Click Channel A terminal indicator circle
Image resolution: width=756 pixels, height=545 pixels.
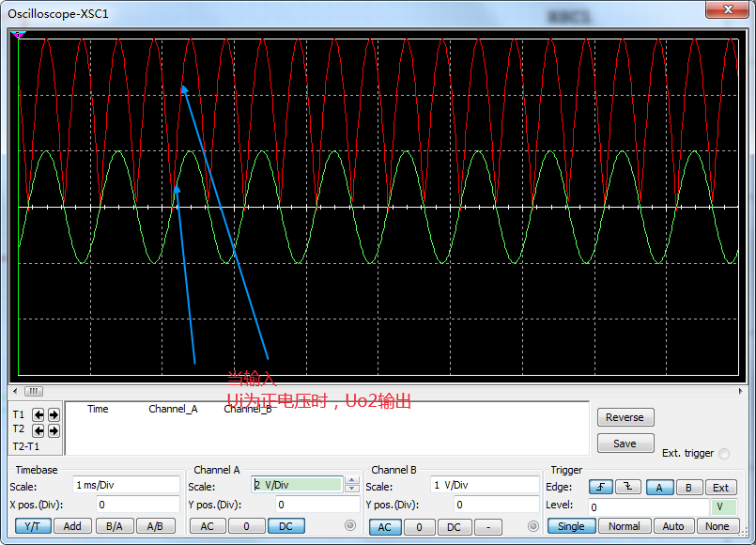(350, 526)
